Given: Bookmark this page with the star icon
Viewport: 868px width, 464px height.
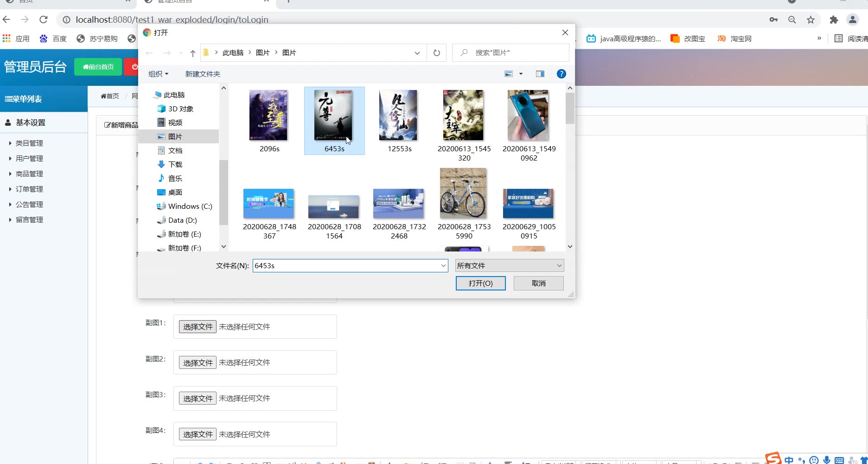Looking at the screenshot, I should point(811,19).
